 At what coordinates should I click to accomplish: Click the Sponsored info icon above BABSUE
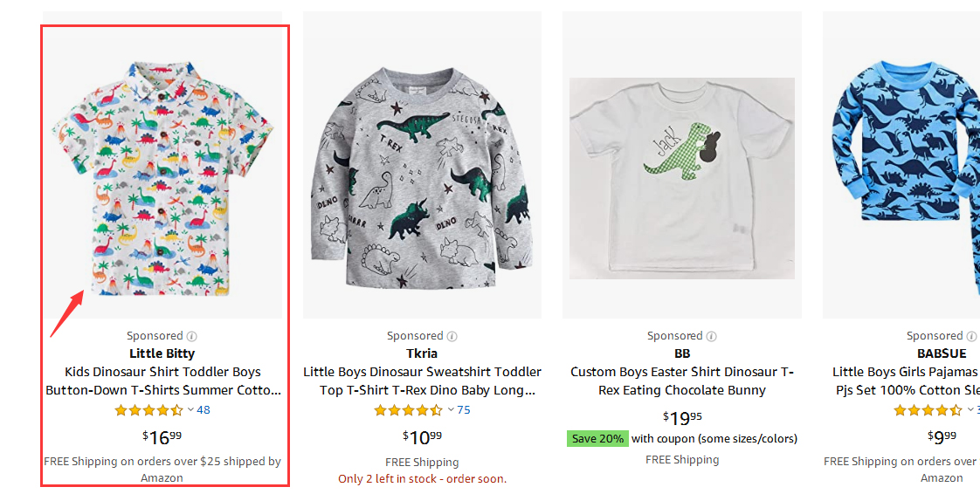(972, 336)
